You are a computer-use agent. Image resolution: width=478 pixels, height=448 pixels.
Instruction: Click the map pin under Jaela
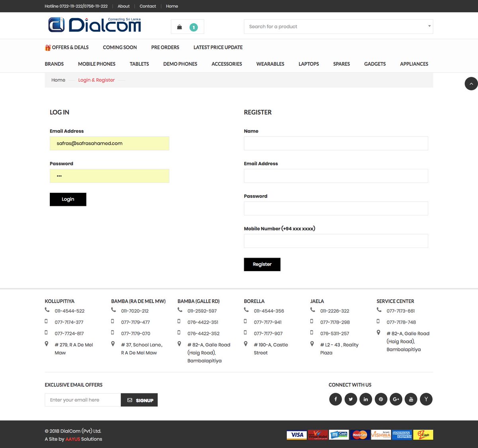pos(312,344)
